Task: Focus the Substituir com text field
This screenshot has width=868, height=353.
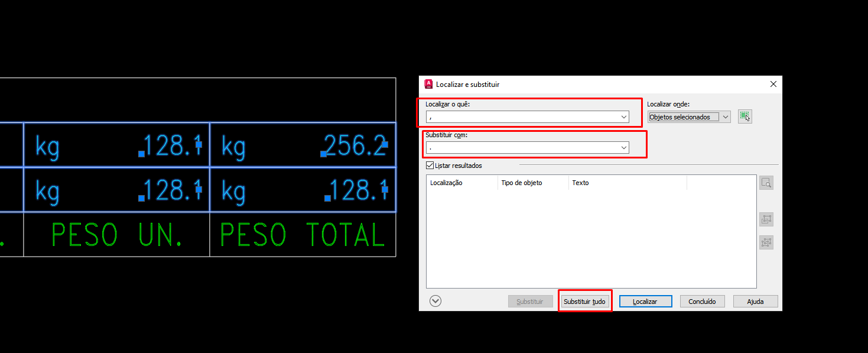Action: 523,148
